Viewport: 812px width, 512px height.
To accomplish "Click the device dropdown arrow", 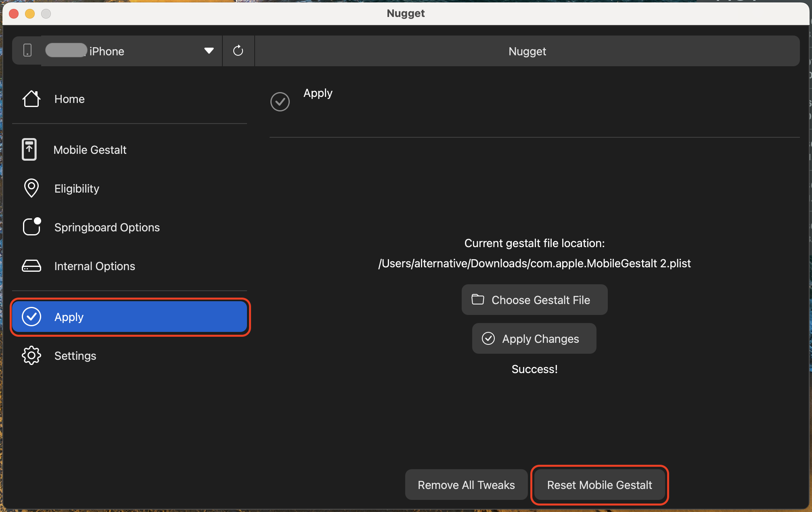I will pyautogui.click(x=209, y=51).
